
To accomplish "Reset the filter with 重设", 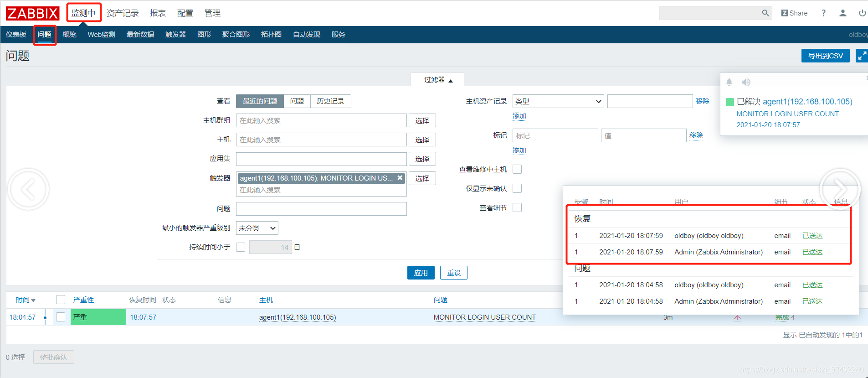I will [x=454, y=273].
